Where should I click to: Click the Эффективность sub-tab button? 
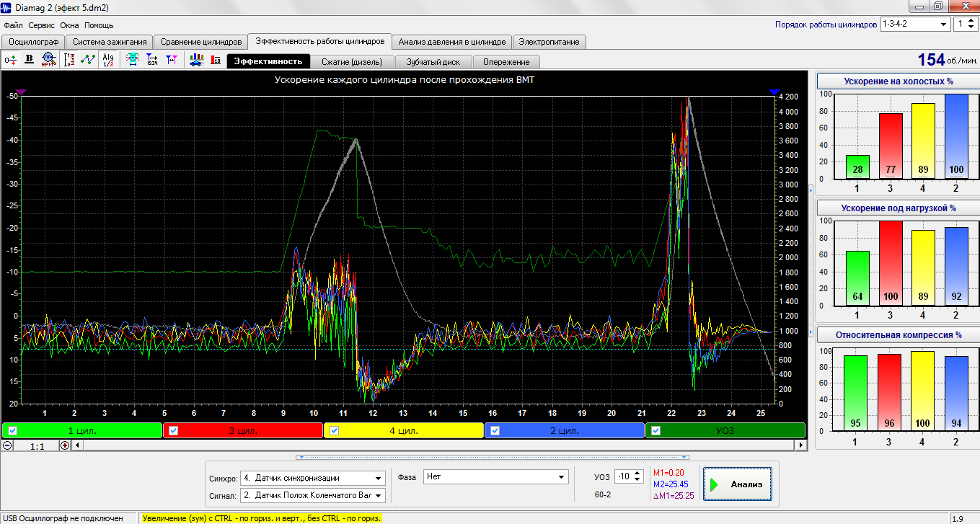(268, 61)
